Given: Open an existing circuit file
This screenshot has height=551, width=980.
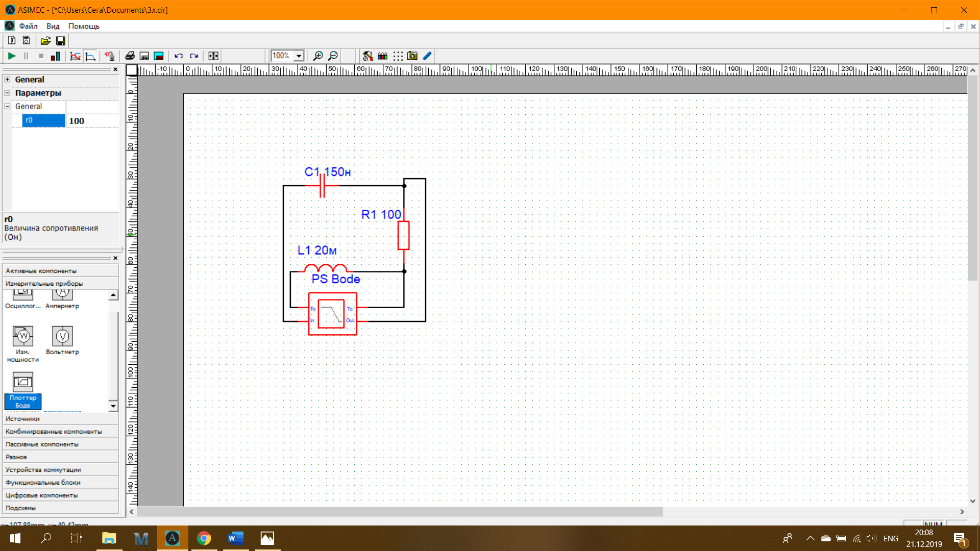Looking at the screenshot, I should click(45, 41).
